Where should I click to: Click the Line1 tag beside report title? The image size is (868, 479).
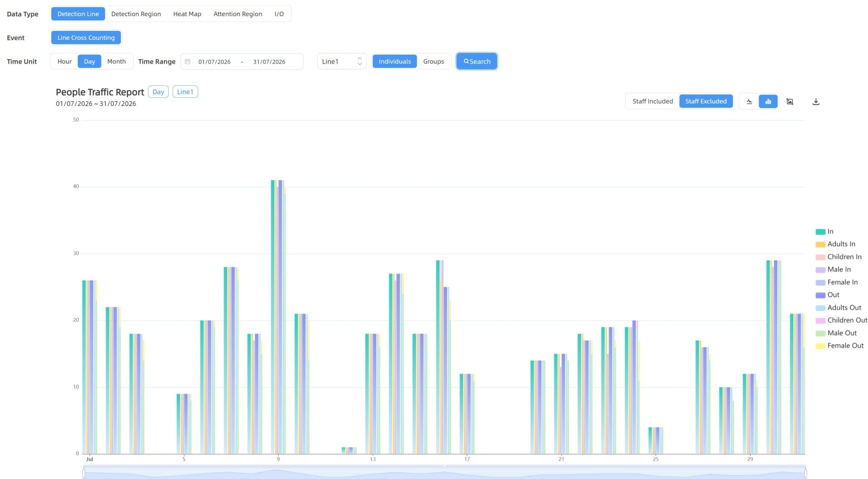click(x=185, y=92)
